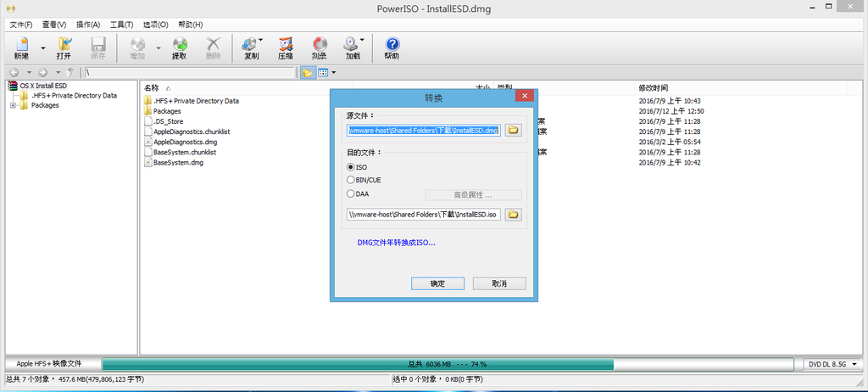
Task: Open the 复制 dropdown arrow
Action: pos(261,40)
